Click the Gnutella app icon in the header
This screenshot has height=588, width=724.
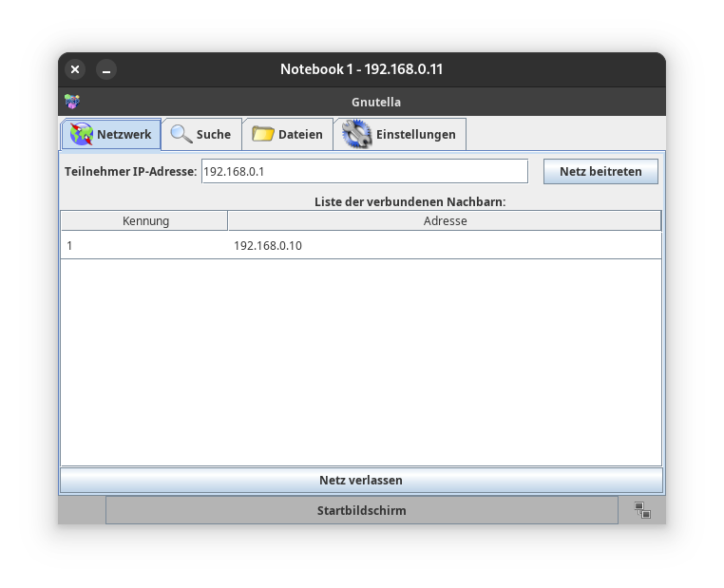[71, 102]
